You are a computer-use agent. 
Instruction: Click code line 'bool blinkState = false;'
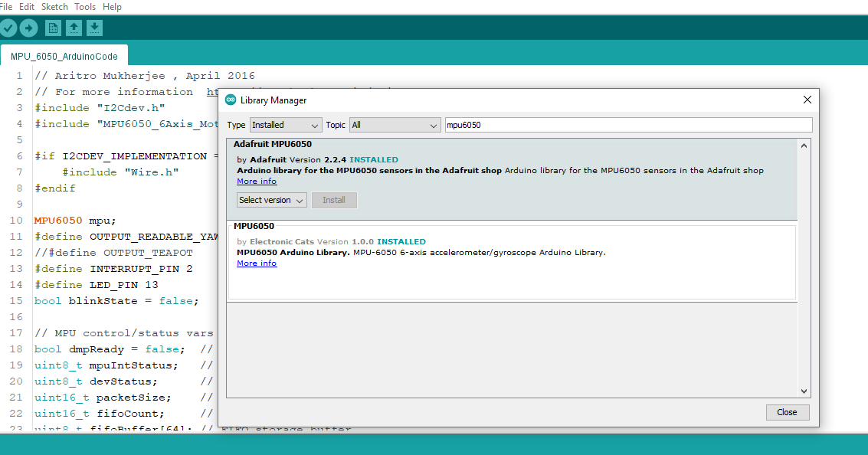coord(116,300)
